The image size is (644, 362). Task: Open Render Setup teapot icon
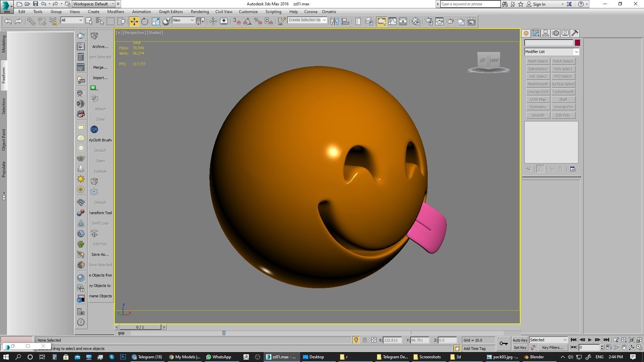click(x=429, y=21)
